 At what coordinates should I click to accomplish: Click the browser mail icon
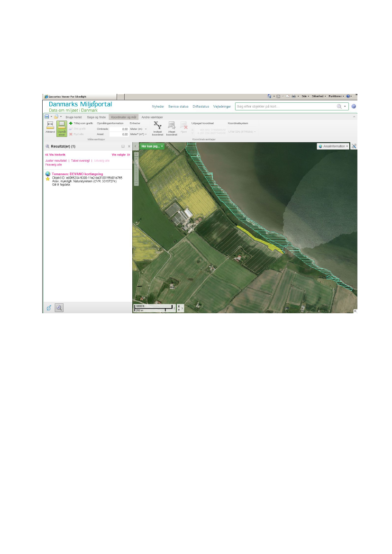point(288,96)
